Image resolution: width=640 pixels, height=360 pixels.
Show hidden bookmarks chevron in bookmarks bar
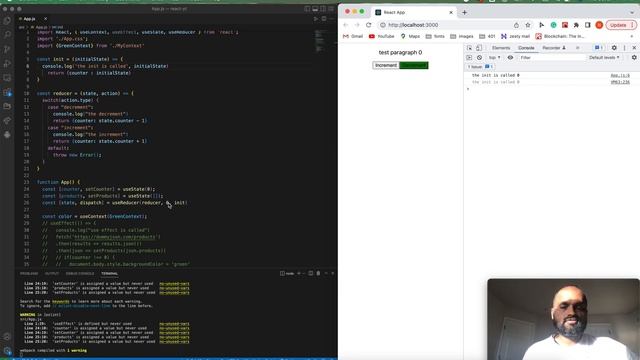632,36
